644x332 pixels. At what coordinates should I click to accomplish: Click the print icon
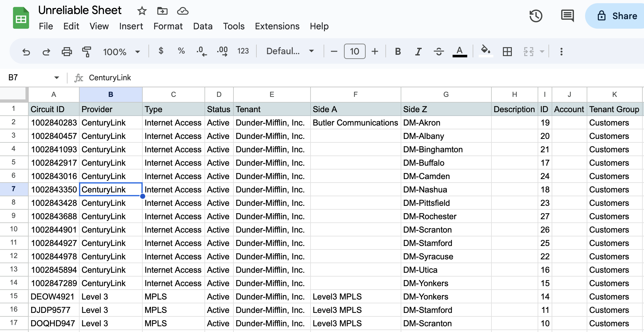(67, 52)
